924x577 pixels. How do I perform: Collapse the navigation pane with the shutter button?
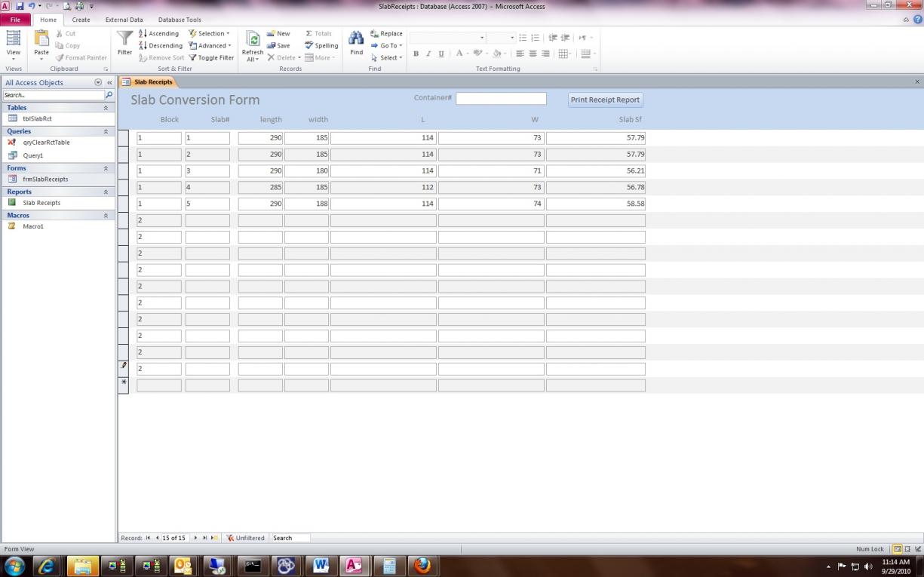click(109, 82)
